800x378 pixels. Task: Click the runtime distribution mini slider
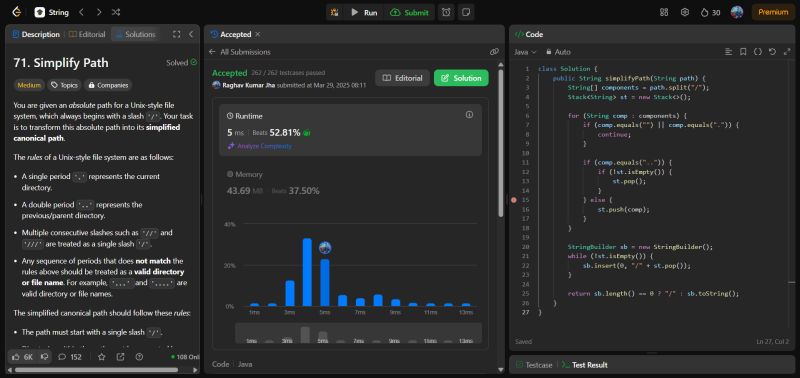tap(358, 333)
